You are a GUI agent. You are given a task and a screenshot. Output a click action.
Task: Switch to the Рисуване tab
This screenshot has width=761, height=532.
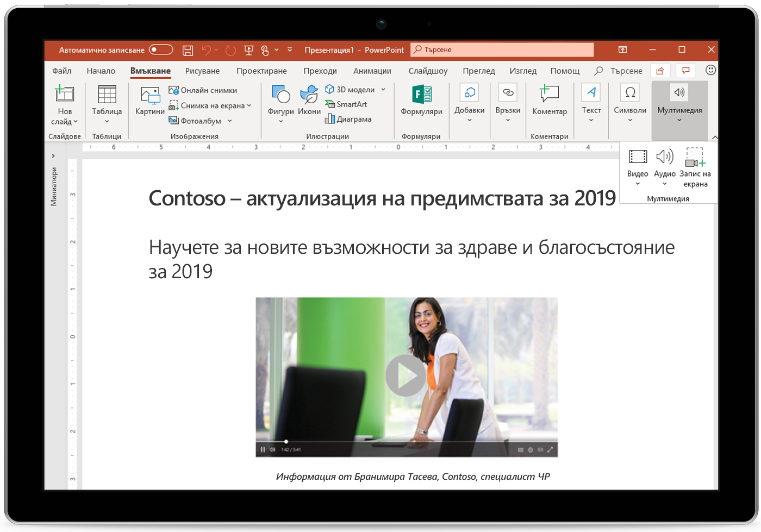click(x=202, y=71)
